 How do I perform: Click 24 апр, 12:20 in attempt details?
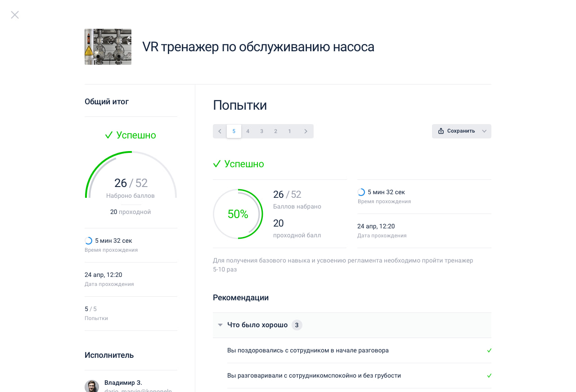click(376, 226)
